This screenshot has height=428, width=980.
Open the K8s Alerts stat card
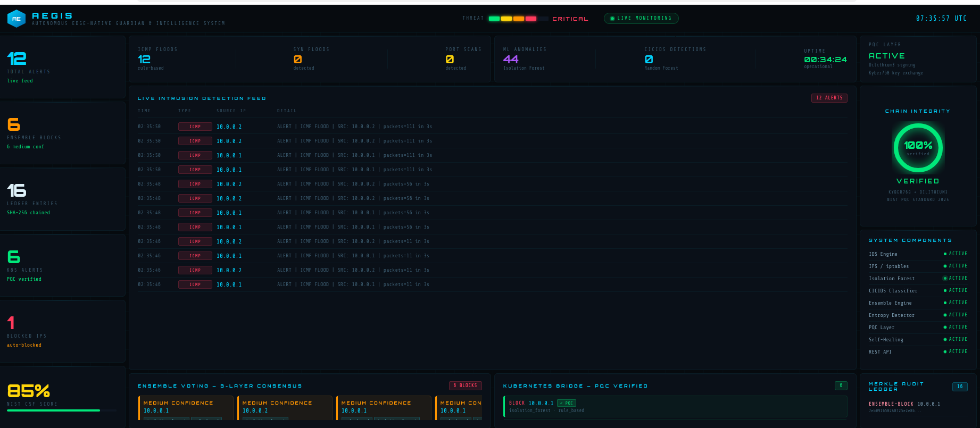click(62, 265)
